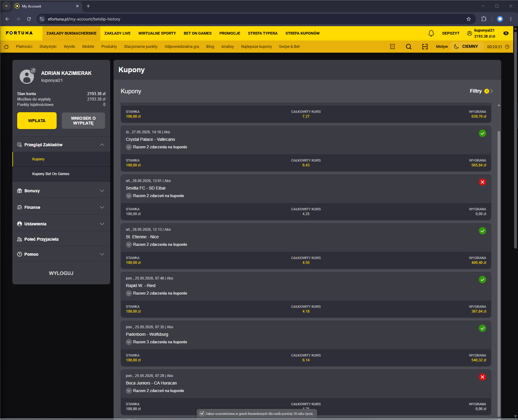View site information icon in address bar
This screenshot has height=420, width=518.
42,19
